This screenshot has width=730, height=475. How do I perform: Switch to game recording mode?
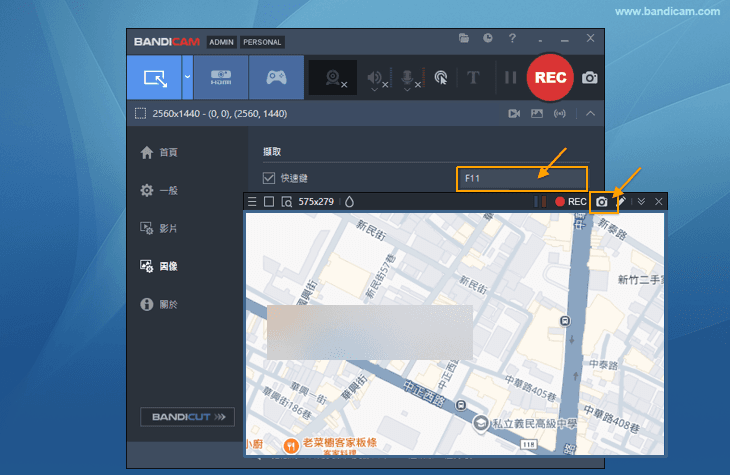point(275,77)
